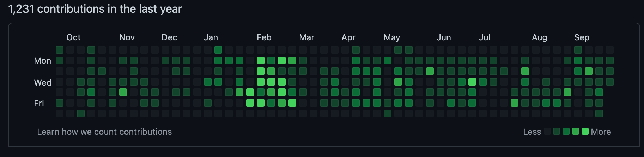Click the 'Less' legend label
This screenshot has width=644, height=157.
(x=532, y=132)
